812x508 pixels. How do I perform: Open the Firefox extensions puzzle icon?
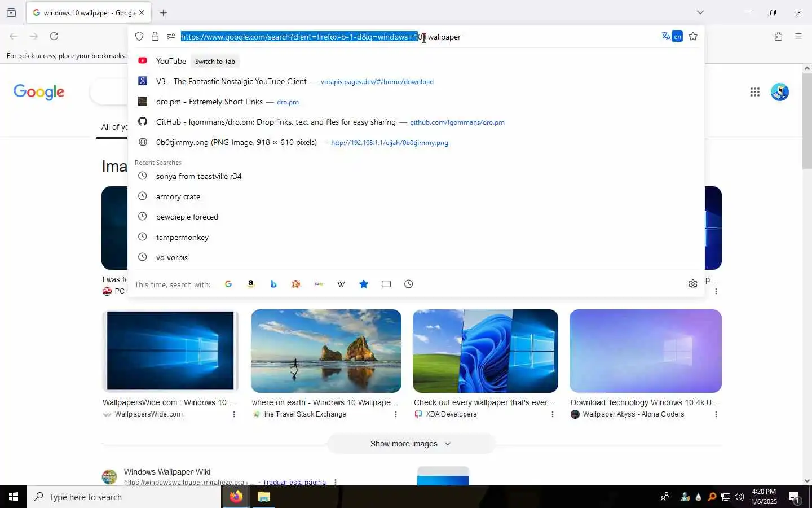779,37
